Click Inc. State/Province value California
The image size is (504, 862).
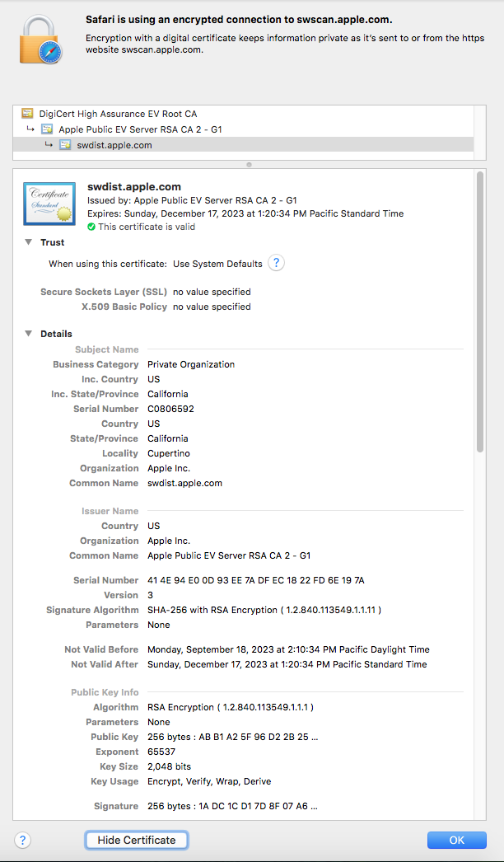tap(168, 394)
